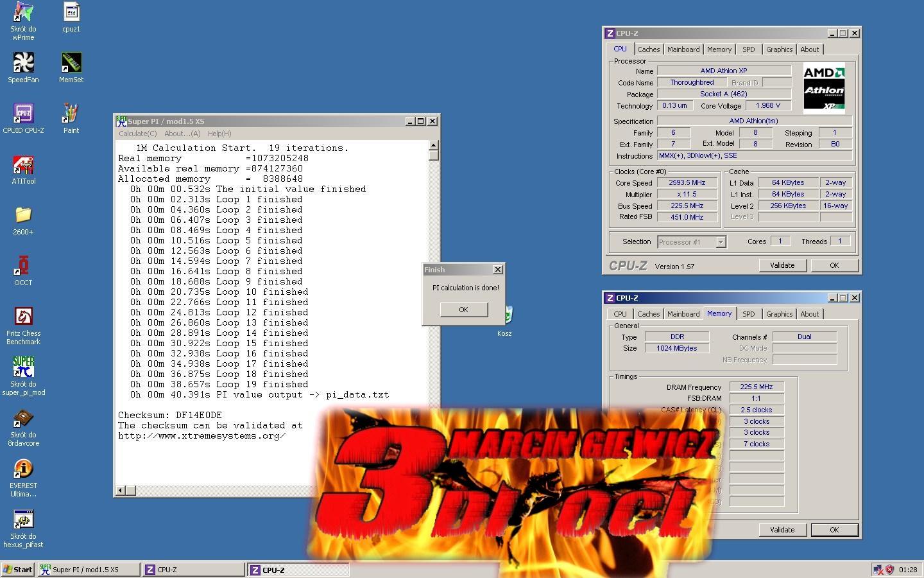Click the lower CPU-Z Memory window title icon
Viewport: 924px width, 578px height.
[x=610, y=298]
